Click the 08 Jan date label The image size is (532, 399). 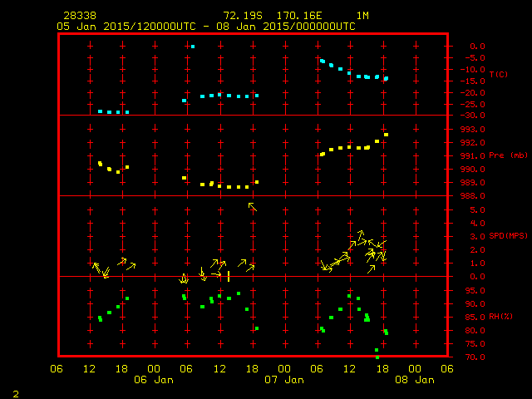pyautogui.click(x=415, y=380)
